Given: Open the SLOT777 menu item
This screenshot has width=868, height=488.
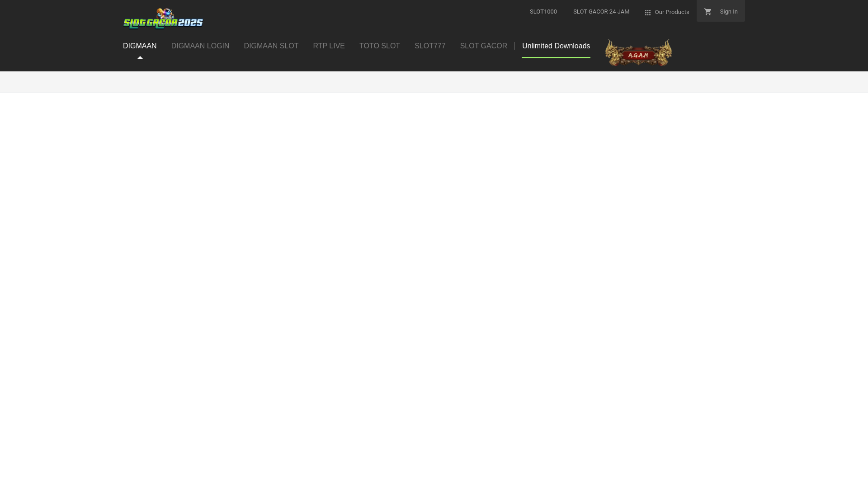Looking at the screenshot, I should (430, 46).
